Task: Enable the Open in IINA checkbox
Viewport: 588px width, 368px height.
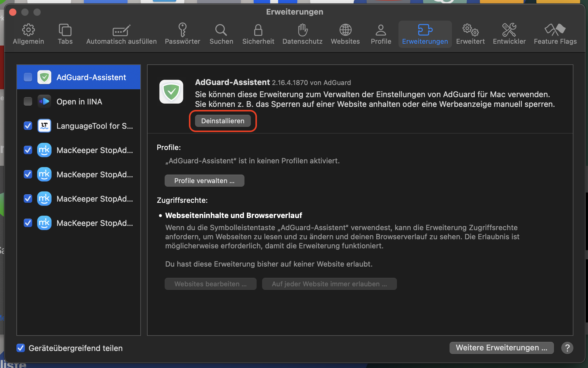Action: point(28,101)
